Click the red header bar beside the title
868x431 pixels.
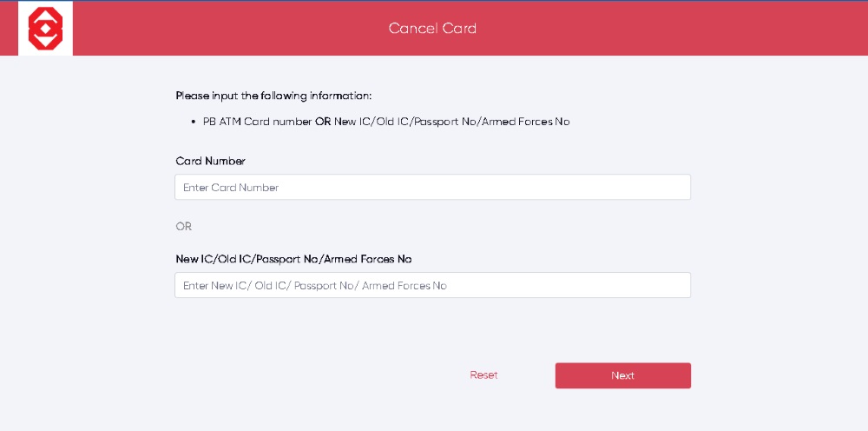[664, 29]
